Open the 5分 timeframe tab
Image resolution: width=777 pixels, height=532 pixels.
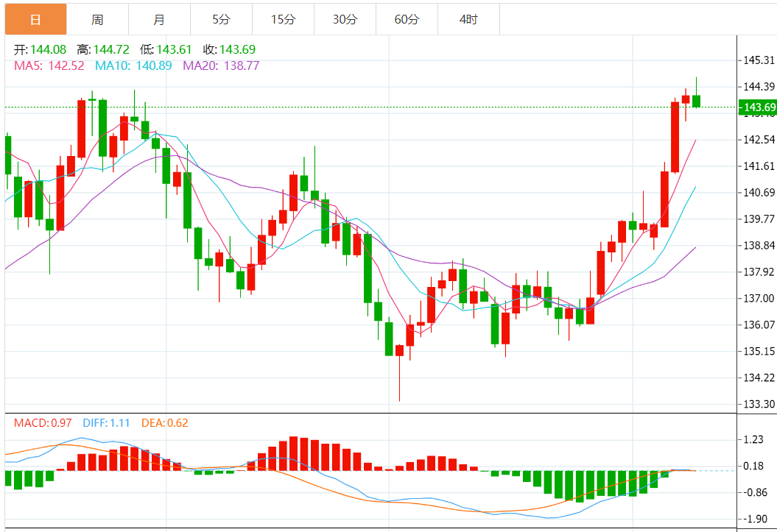(x=222, y=19)
